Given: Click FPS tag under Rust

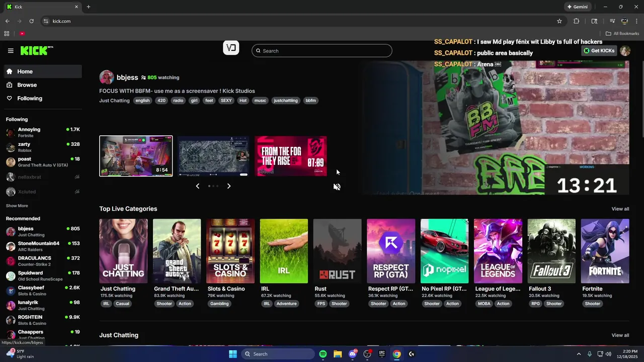Looking at the screenshot, I should click(x=321, y=304).
